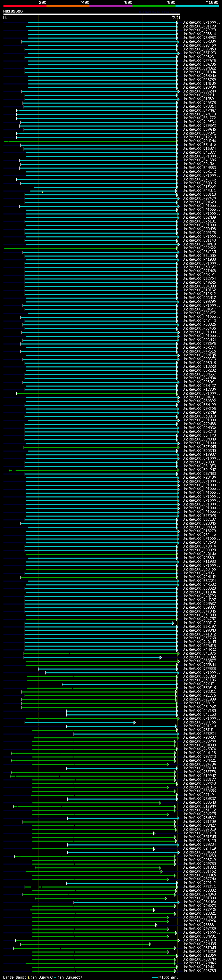Click label UniRef100_Q3IT52
The height and width of the screenshot is (980, 222).
pos(199,871)
